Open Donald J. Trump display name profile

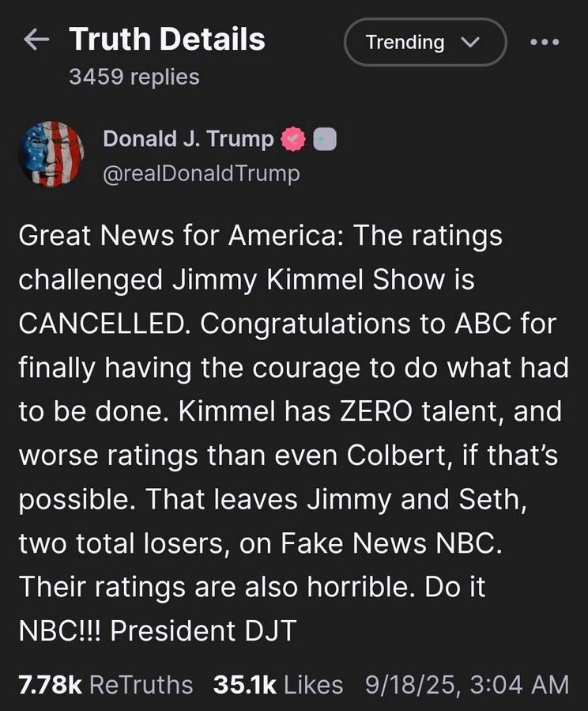[188, 139]
